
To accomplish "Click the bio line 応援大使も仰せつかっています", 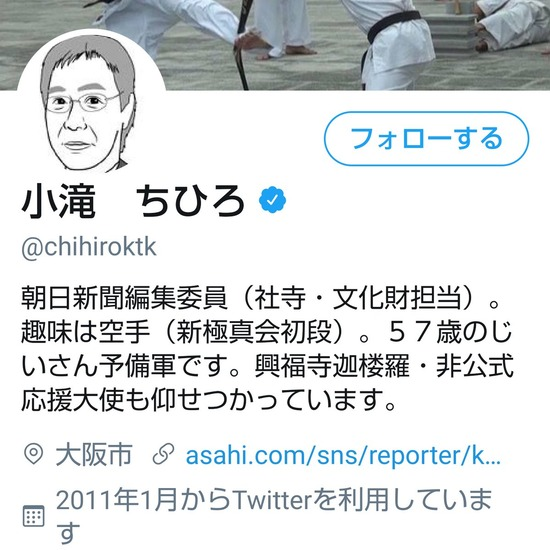I will (209, 400).
